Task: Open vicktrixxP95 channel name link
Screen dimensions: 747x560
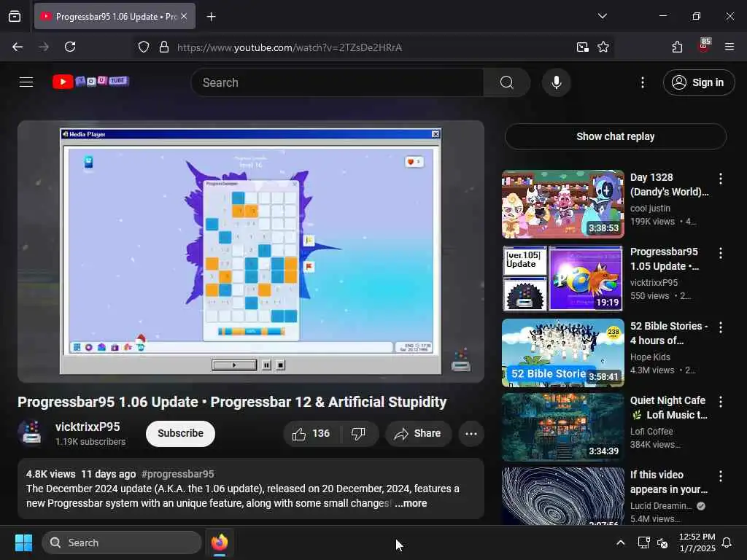Action: (x=88, y=427)
